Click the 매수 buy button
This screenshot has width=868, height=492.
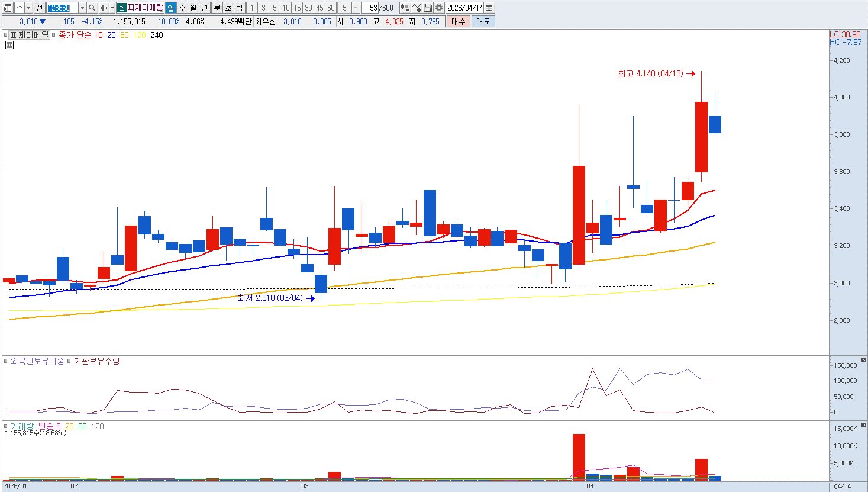(459, 21)
